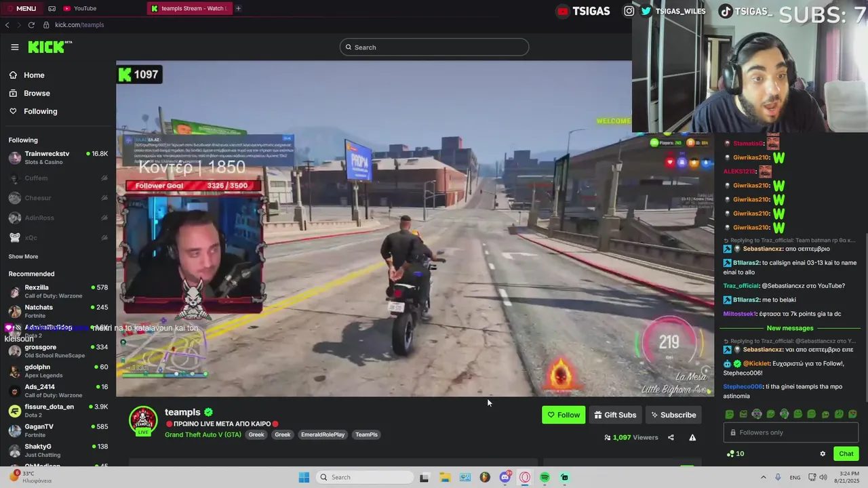Click the stream video player
This screenshot has height=488, width=868.
click(414, 228)
